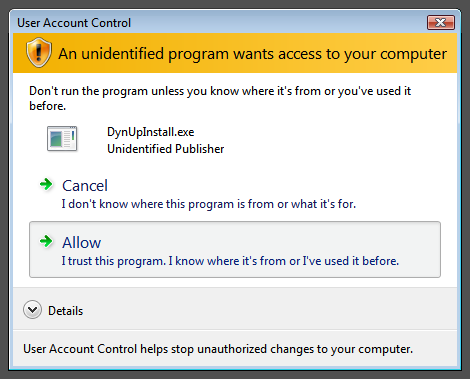Choose the Cancel option heading
Viewport: 470px width, 379px height.
coord(85,186)
